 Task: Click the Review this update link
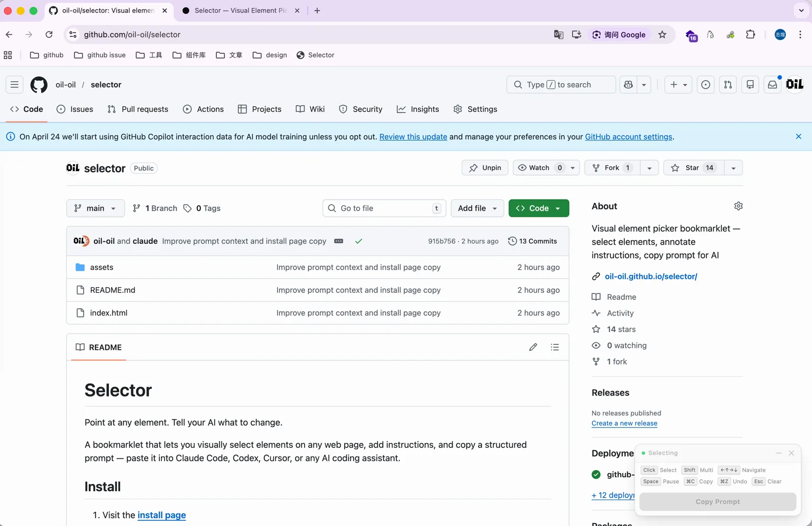(x=413, y=137)
